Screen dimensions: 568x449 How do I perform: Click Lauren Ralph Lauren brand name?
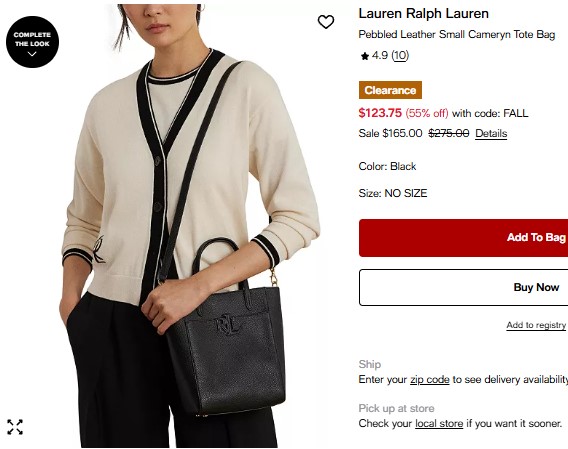pos(423,13)
